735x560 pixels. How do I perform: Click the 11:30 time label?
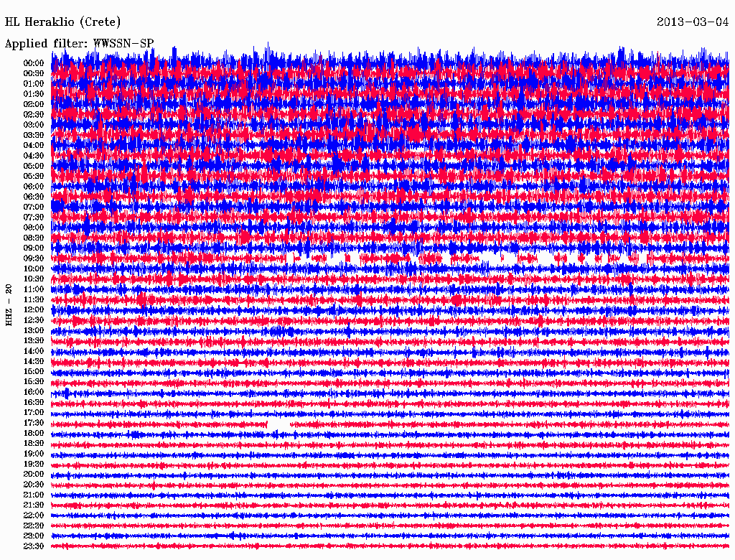point(34,299)
